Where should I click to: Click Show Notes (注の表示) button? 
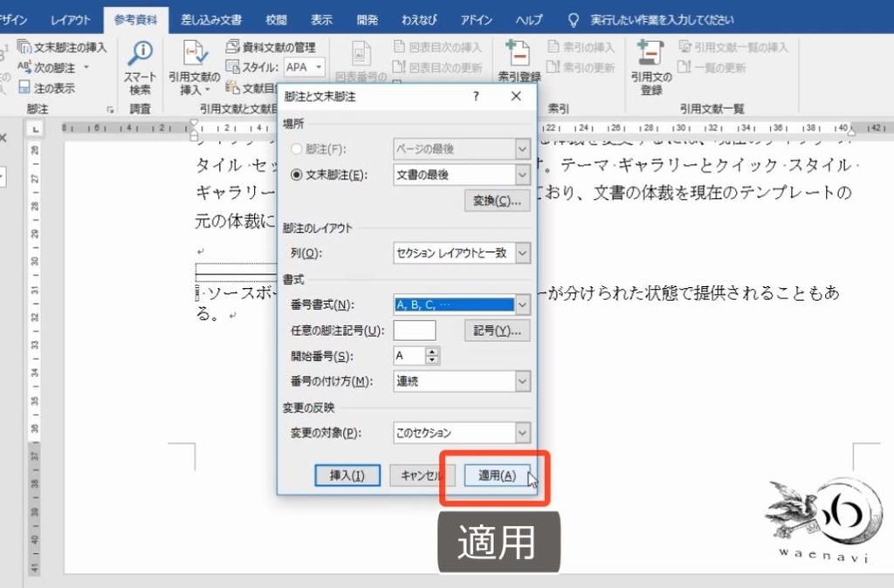point(47,88)
